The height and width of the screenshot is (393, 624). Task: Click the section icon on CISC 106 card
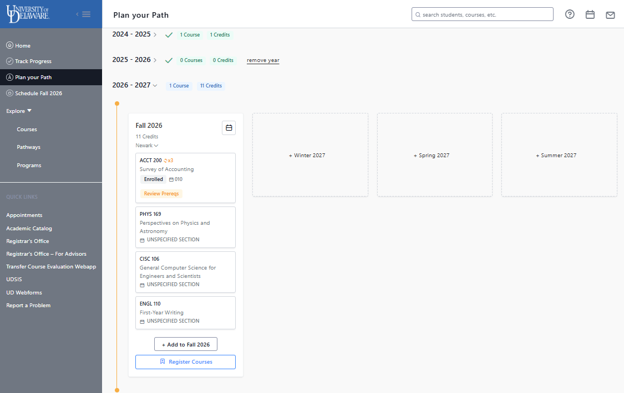[142, 285]
